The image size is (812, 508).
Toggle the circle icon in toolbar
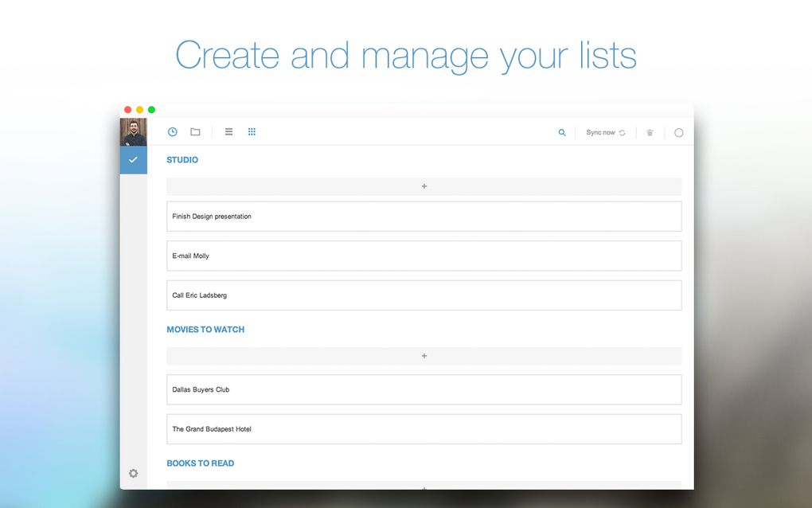click(678, 133)
